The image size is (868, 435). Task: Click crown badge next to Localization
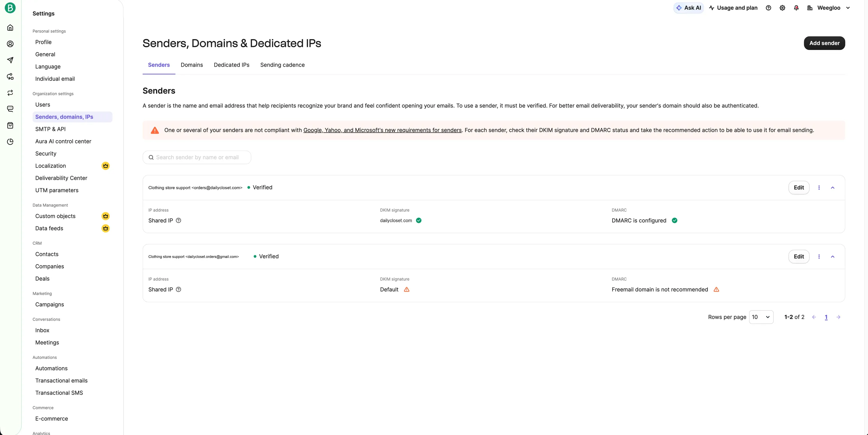pyautogui.click(x=106, y=166)
